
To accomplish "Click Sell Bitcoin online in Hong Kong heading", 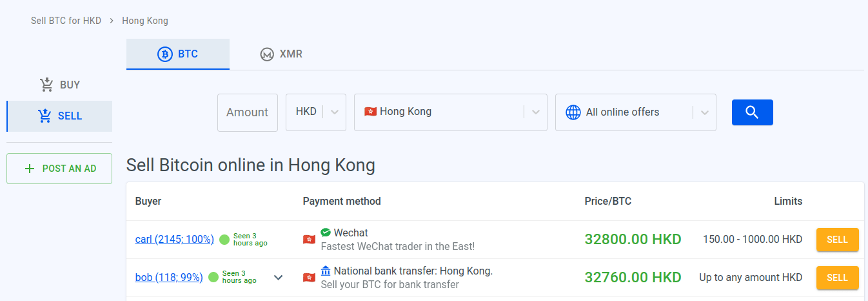I will [x=251, y=165].
